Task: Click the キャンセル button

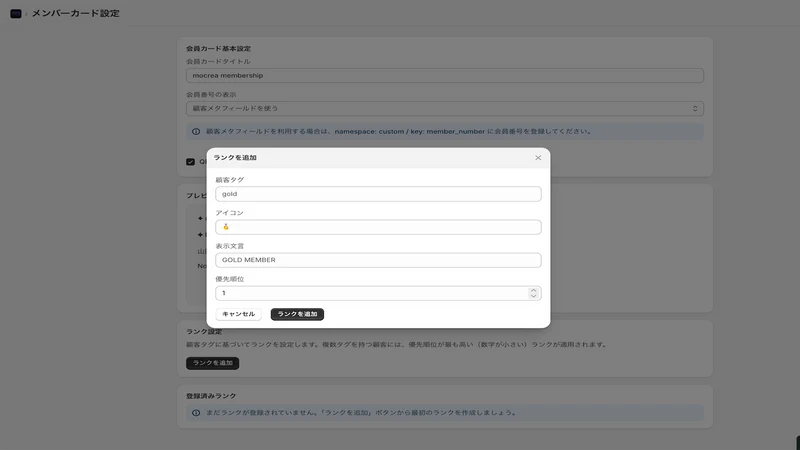Action: (x=239, y=314)
